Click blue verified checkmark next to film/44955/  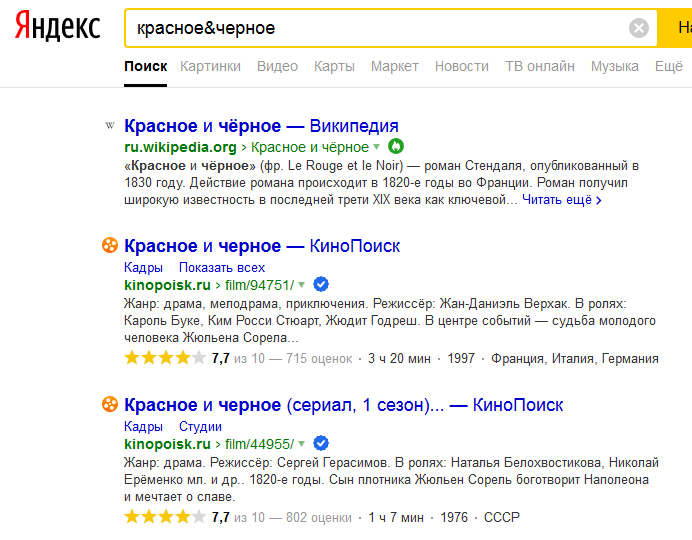321,443
